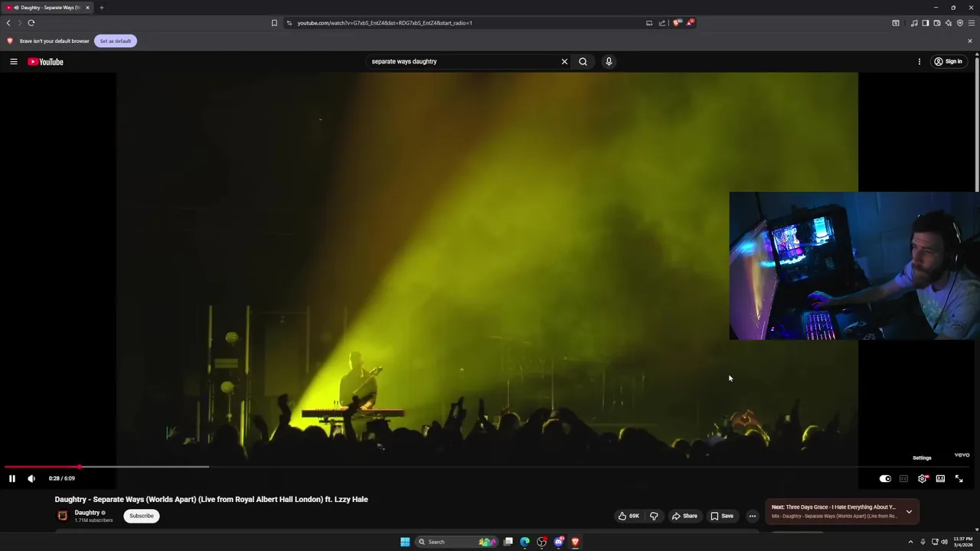
Task: Toggle closed captions in the player
Action: pos(903,478)
